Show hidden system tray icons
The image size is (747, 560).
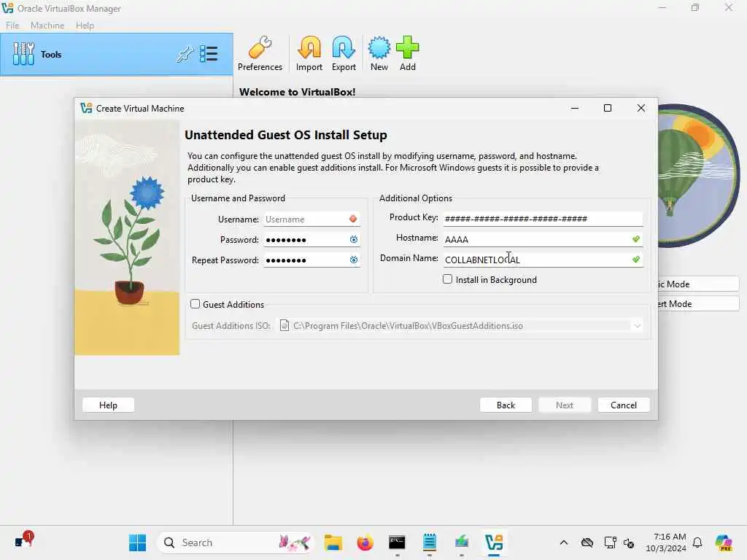(564, 542)
